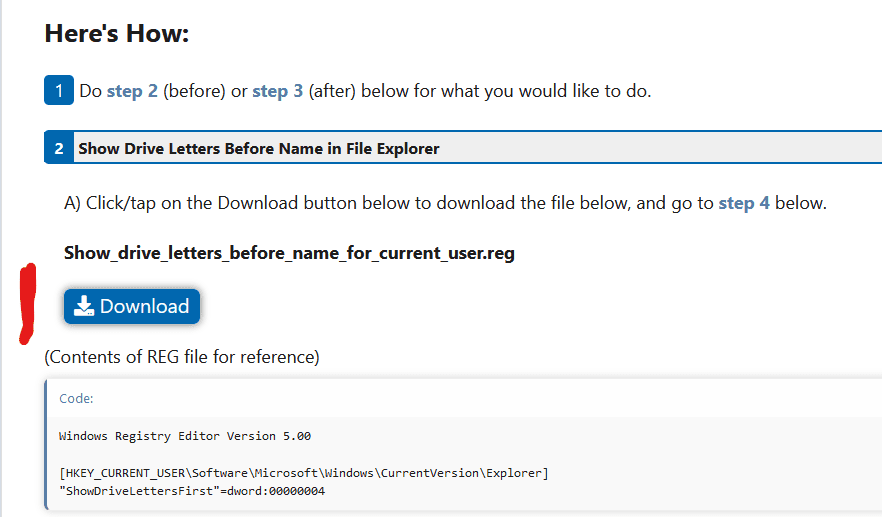Viewport: 882px width, 517px height.
Task: Click the word "(after)" in step 1
Action: pyautogui.click(x=332, y=91)
